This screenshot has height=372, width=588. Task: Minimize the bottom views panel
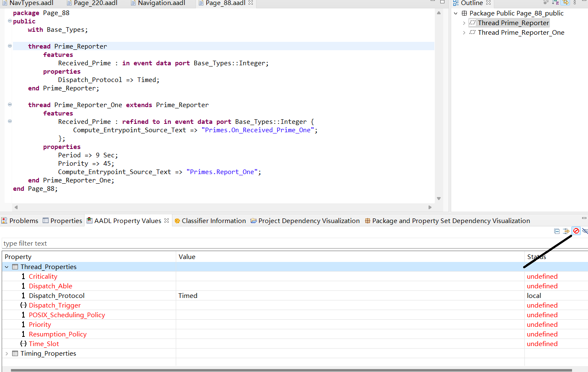pyautogui.click(x=584, y=218)
